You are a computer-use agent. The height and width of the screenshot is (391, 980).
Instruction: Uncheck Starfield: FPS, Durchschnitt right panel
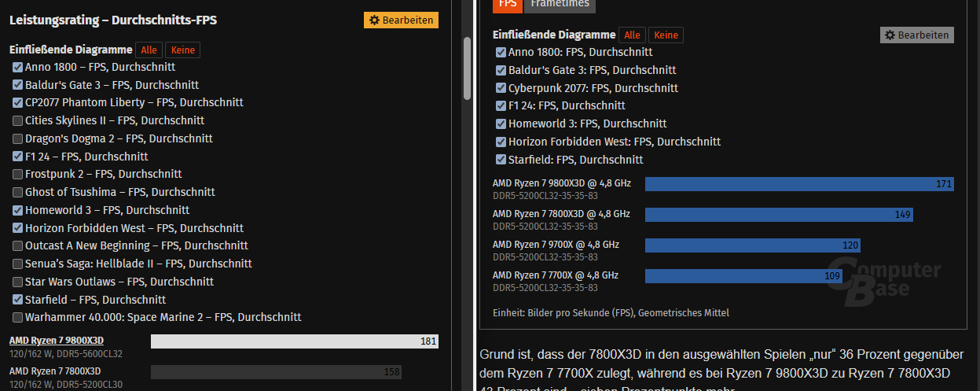501,160
